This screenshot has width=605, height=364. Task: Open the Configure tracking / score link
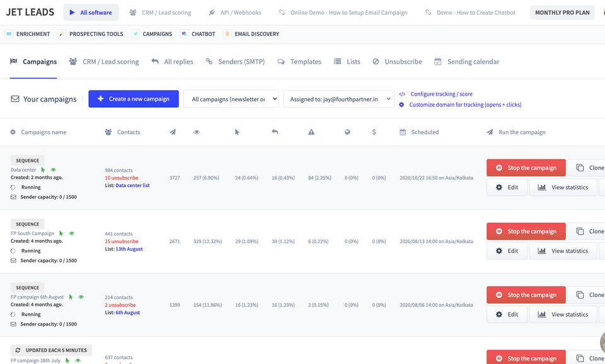pyautogui.click(x=441, y=94)
